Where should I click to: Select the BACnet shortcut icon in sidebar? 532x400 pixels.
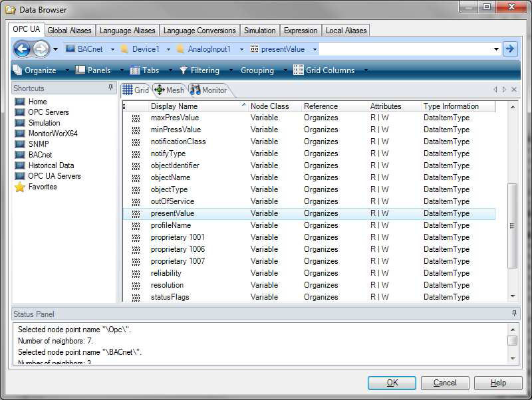(20, 155)
